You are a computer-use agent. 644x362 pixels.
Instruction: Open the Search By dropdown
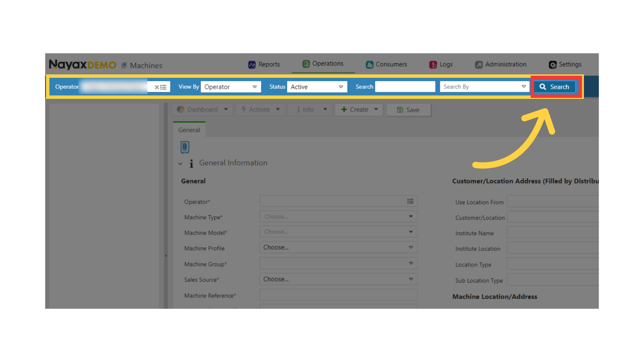point(485,86)
